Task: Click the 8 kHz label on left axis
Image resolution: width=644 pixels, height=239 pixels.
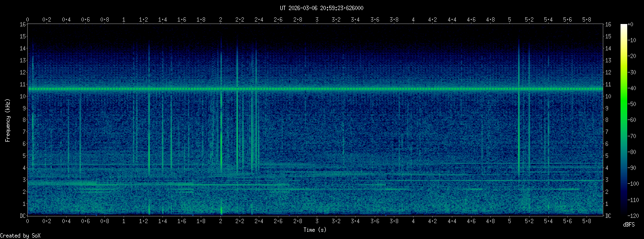Action: tap(23, 120)
